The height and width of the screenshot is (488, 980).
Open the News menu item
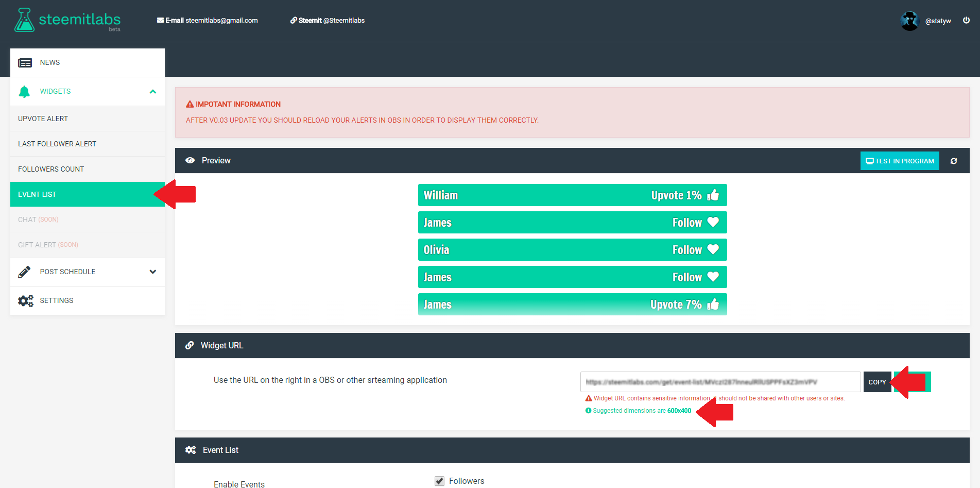point(88,63)
